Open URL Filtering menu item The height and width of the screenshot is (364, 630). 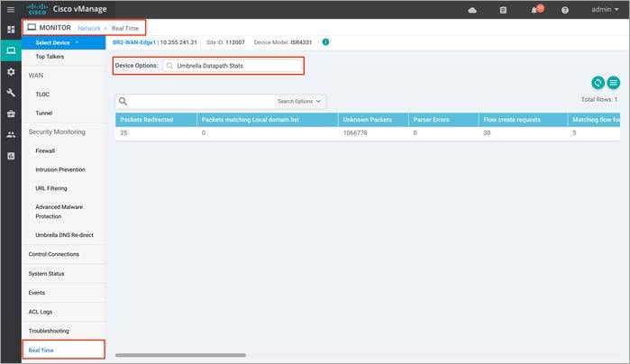pos(51,188)
